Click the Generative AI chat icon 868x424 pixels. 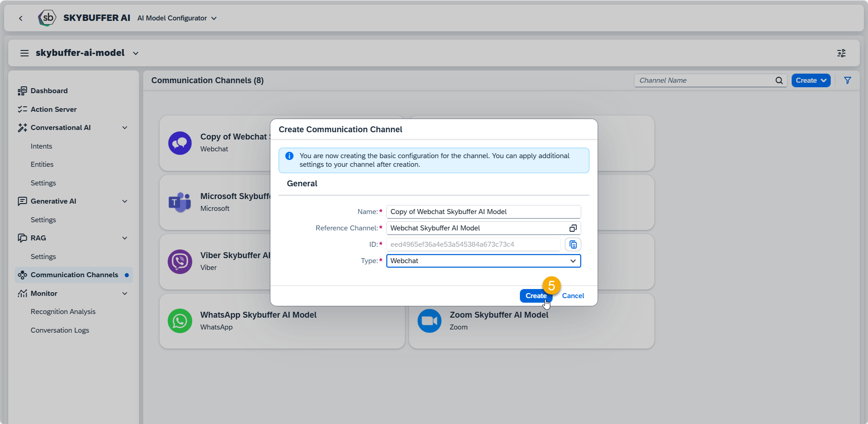point(22,201)
